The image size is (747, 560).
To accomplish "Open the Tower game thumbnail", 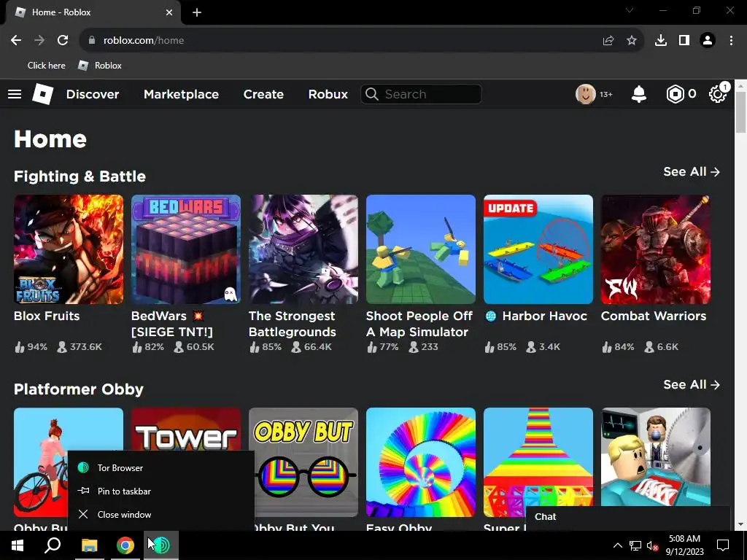I will [186, 429].
